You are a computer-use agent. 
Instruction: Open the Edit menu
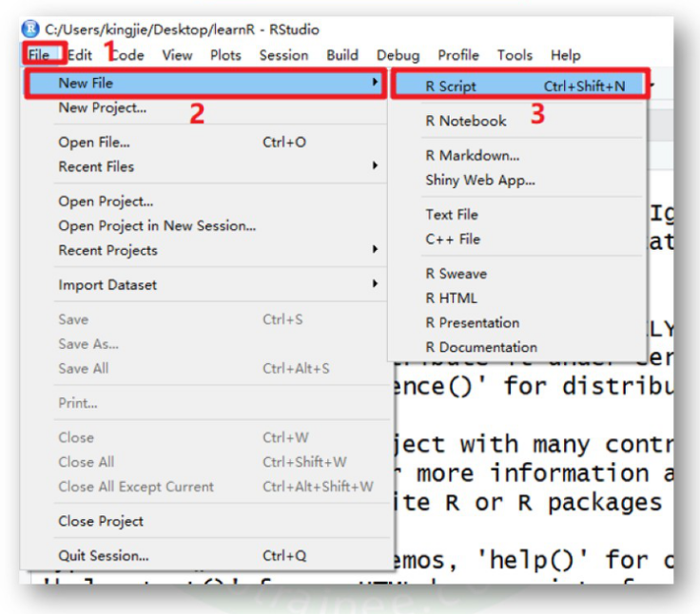pos(80,55)
